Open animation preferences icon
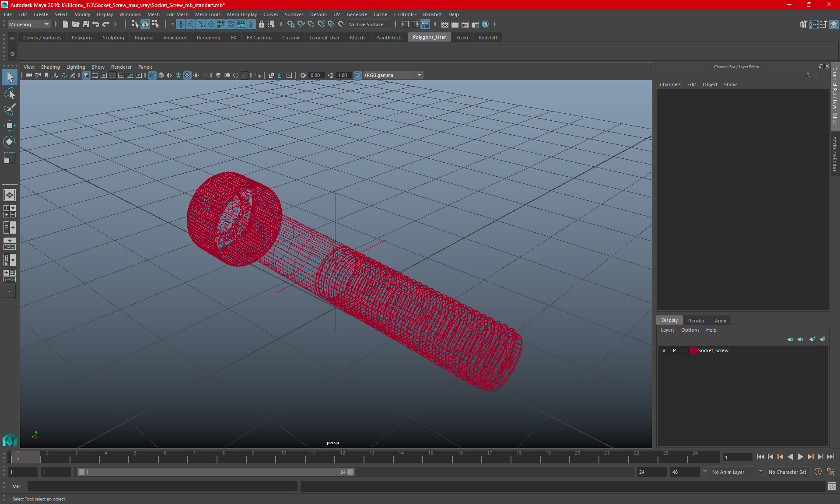 [x=831, y=472]
